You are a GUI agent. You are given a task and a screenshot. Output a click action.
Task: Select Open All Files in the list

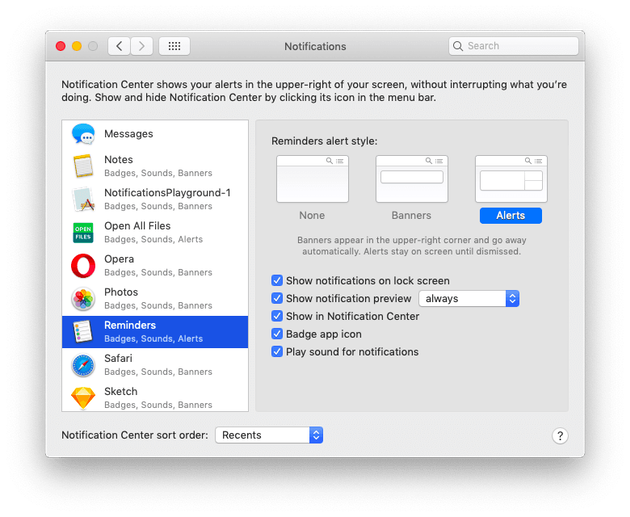(x=155, y=233)
